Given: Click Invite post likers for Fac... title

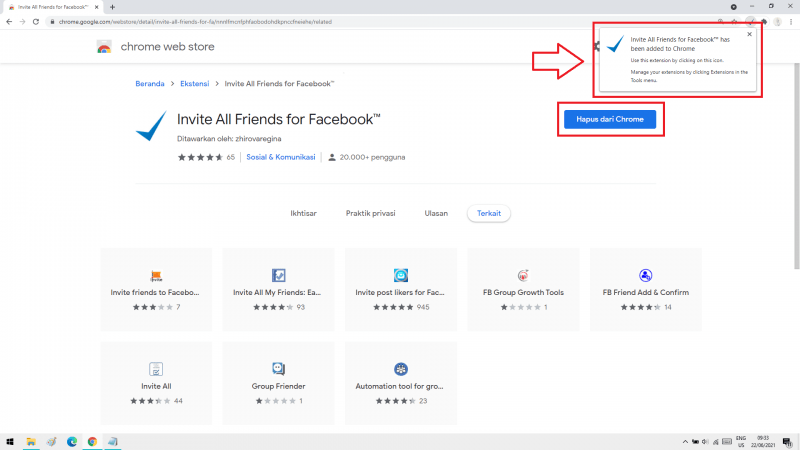Looking at the screenshot, I should pos(400,292).
